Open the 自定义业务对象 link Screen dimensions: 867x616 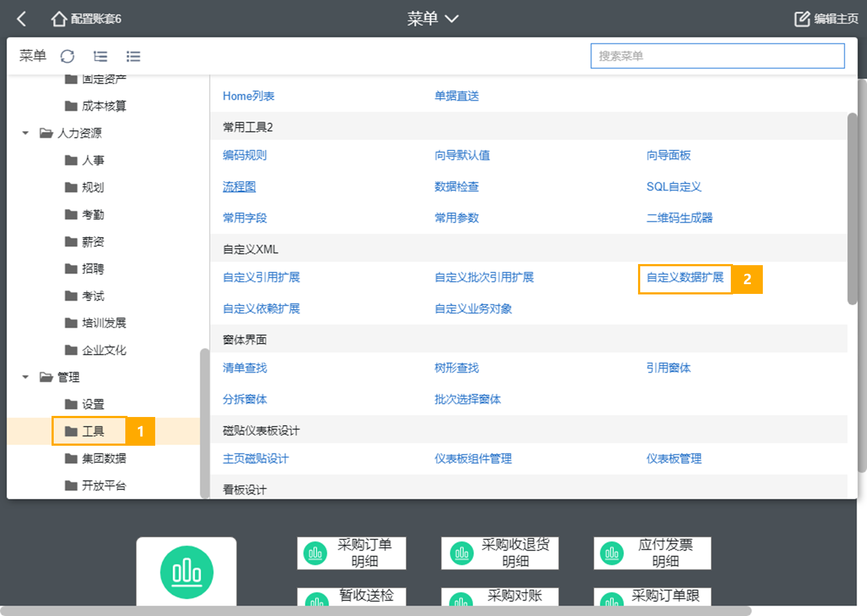(474, 309)
